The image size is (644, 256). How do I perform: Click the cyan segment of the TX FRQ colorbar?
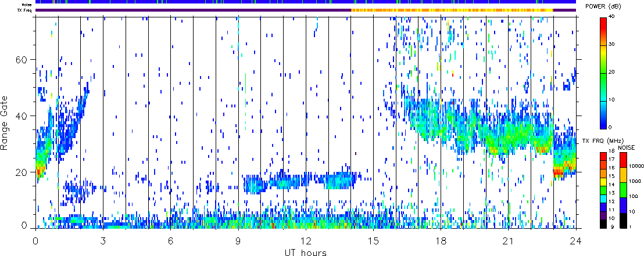point(603,199)
